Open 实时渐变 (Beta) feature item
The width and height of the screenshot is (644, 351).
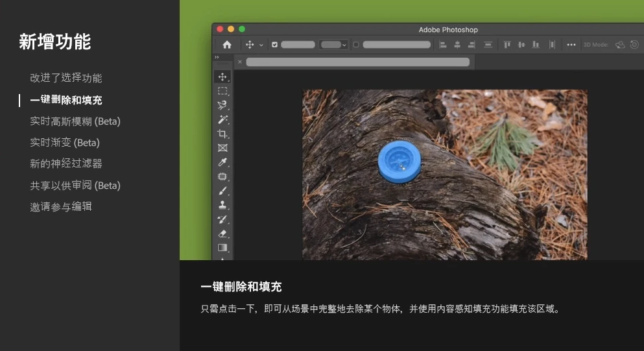(x=65, y=143)
